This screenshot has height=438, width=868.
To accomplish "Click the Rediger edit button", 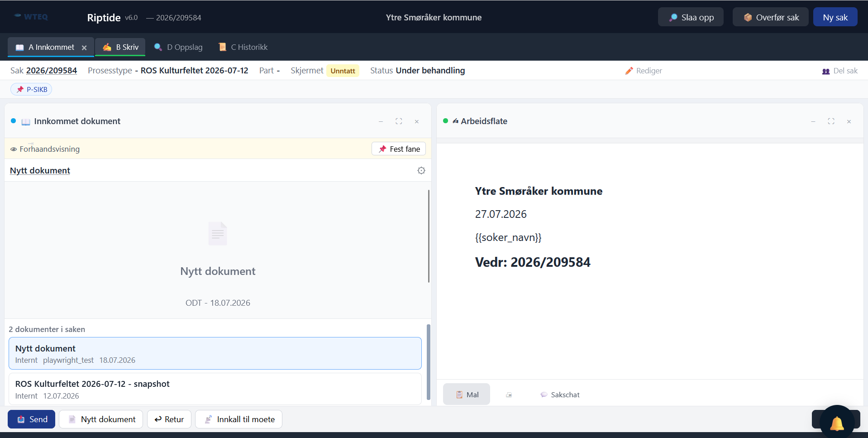I will 644,71.
